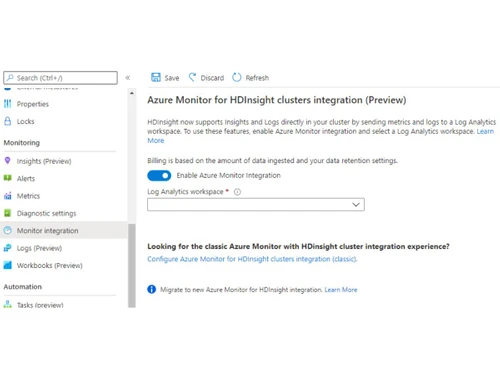Open Configure Azure Monitor classic integration link

point(252,259)
